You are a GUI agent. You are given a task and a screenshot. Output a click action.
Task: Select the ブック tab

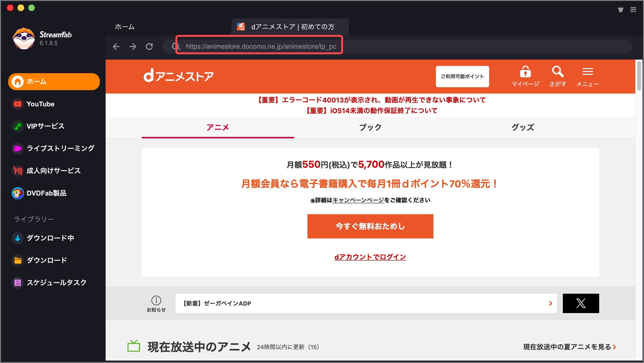[x=370, y=127]
